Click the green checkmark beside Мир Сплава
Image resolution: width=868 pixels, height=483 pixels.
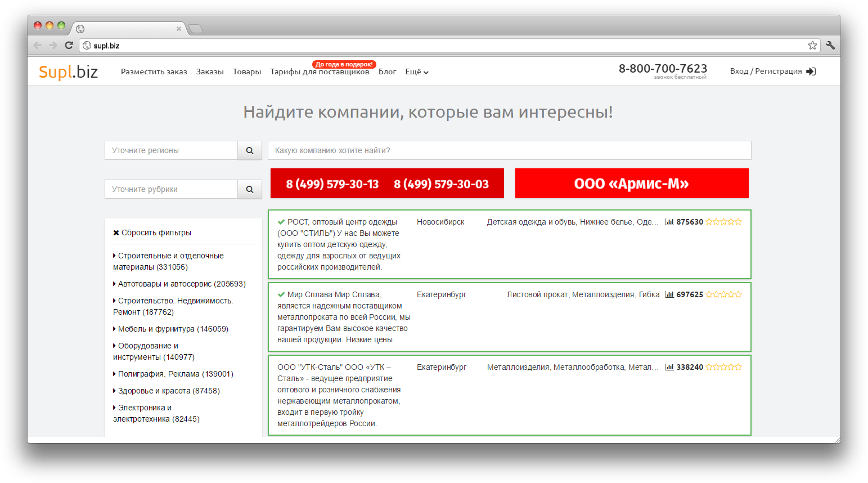click(281, 294)
